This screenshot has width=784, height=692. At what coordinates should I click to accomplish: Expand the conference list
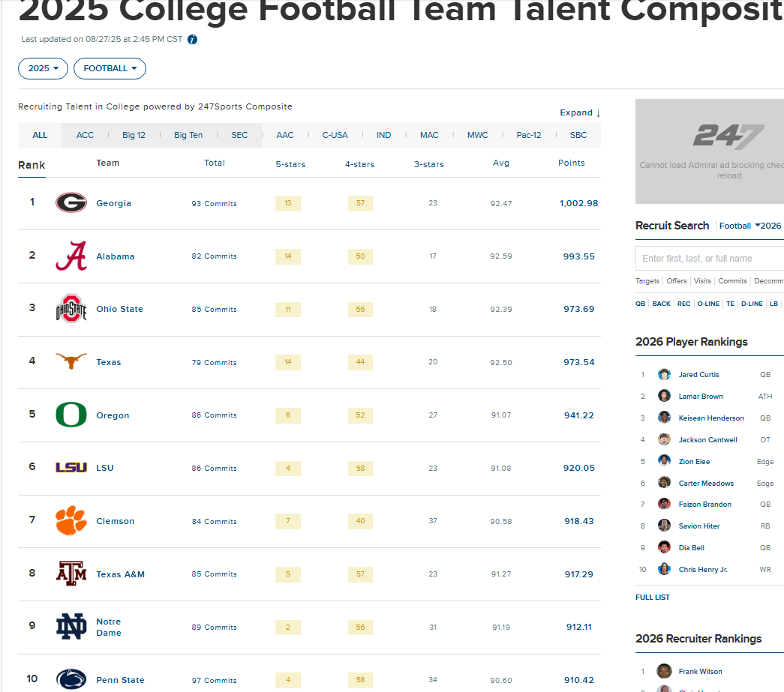click(580, 112)
